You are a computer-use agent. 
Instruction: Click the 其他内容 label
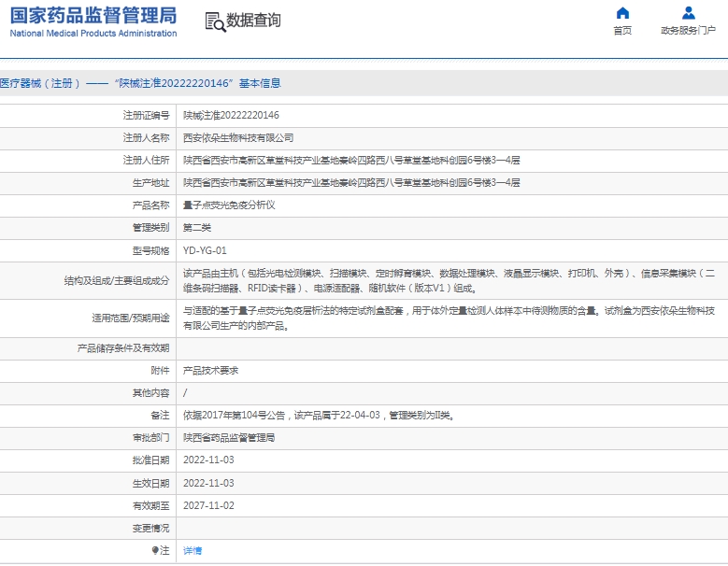[x=150, y=393]
